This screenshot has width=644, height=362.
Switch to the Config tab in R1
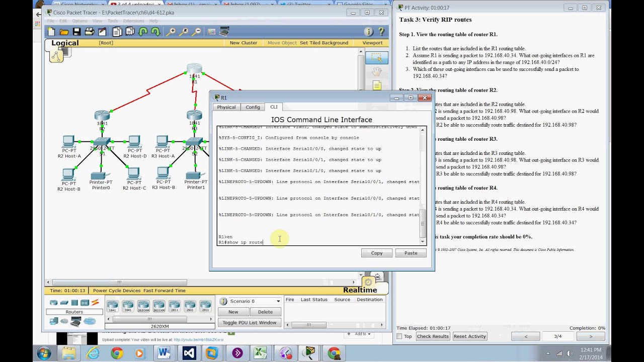pos(253,107)
